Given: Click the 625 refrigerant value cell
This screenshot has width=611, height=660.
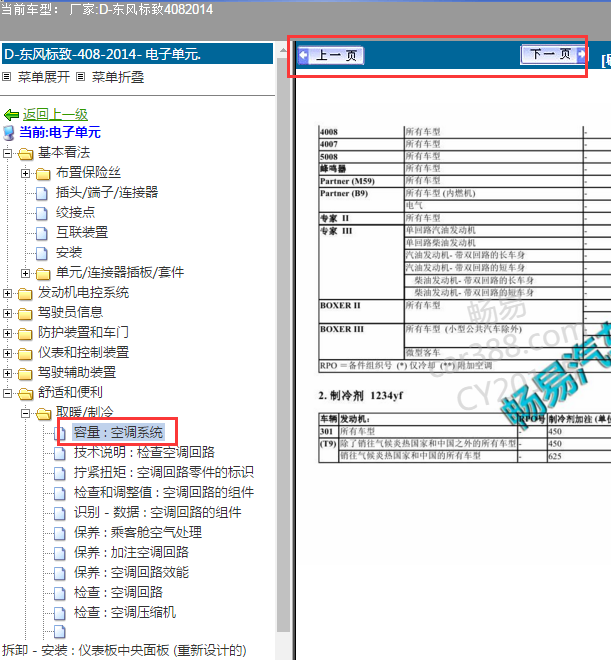Looking at the screenshot, I should pos(579,456).
